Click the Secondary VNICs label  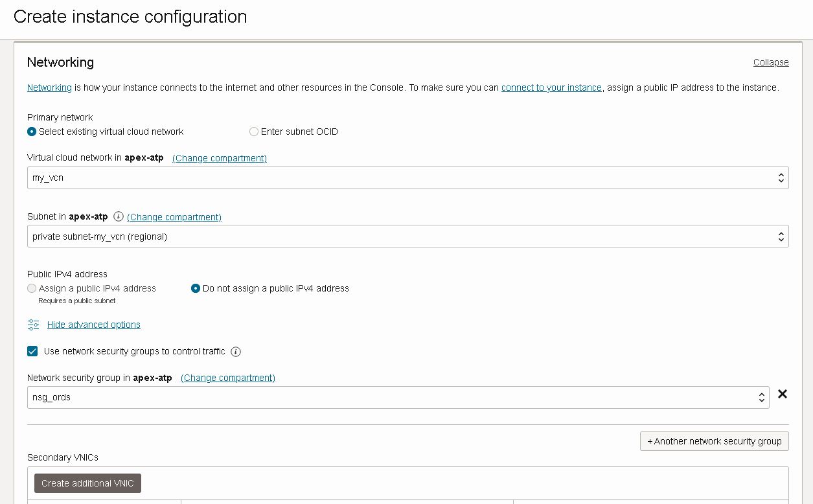point(63,457)
